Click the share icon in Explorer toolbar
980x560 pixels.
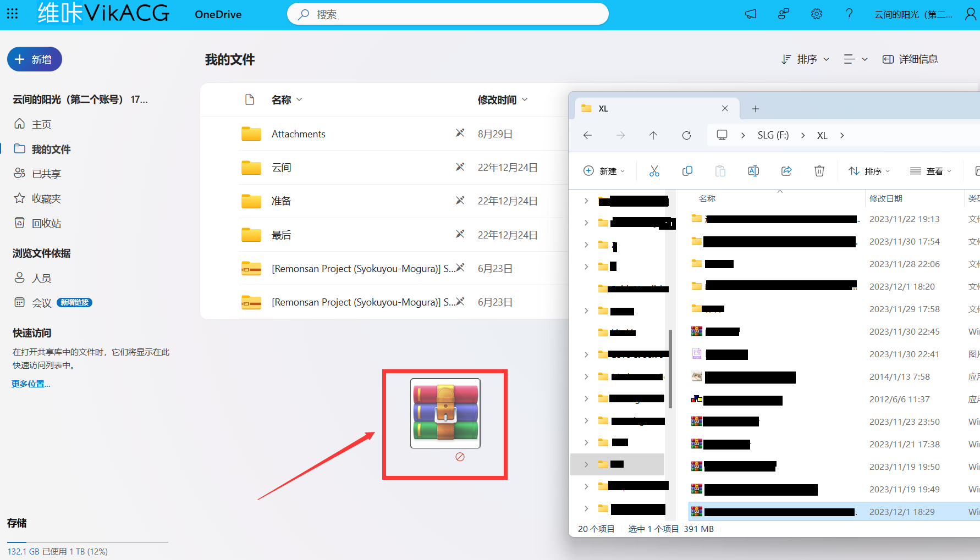(x=786, y=171)
